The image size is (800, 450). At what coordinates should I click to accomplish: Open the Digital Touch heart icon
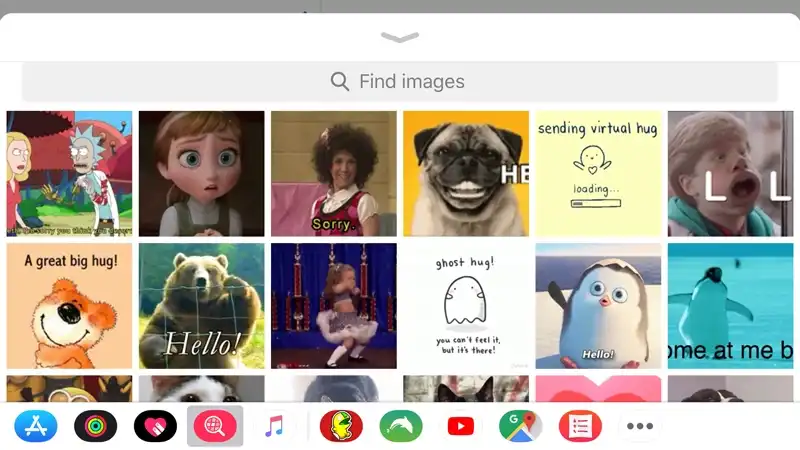155,426
